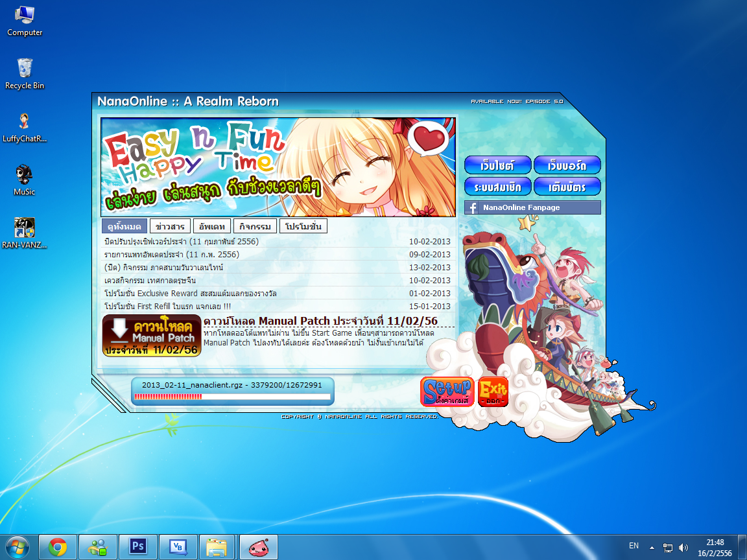Click the network status tray icon
This screenshot has width=747, height=560.
(x=668, y=548)
